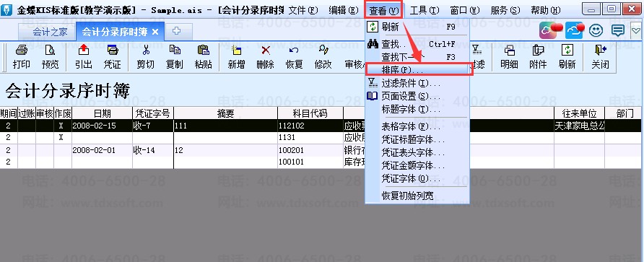This screenshot has width=644, height=262.
Task: Close the 会计分录序时簿 tab
Action: pyautogui.click(x=155, y=32)
